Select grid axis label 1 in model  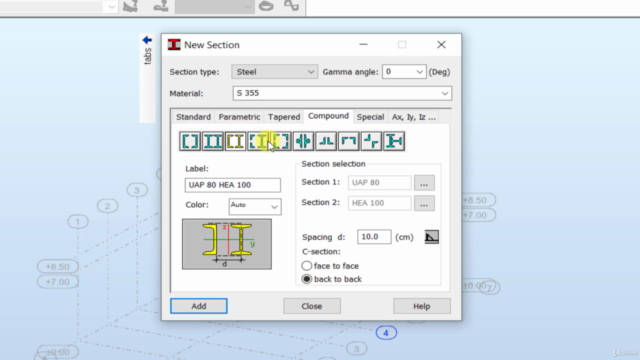pos(78,222)
